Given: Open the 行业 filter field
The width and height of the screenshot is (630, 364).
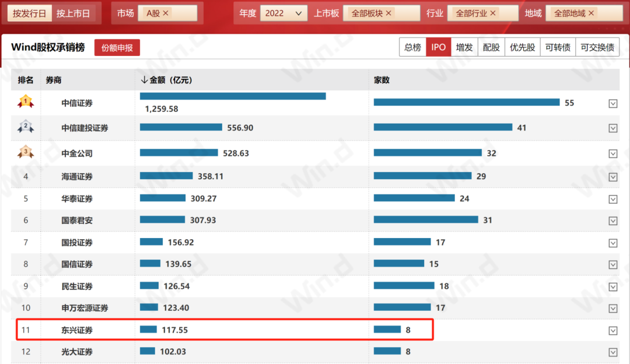Looking at the screenshot, I should pyautogui.click(x=482, y=13).
